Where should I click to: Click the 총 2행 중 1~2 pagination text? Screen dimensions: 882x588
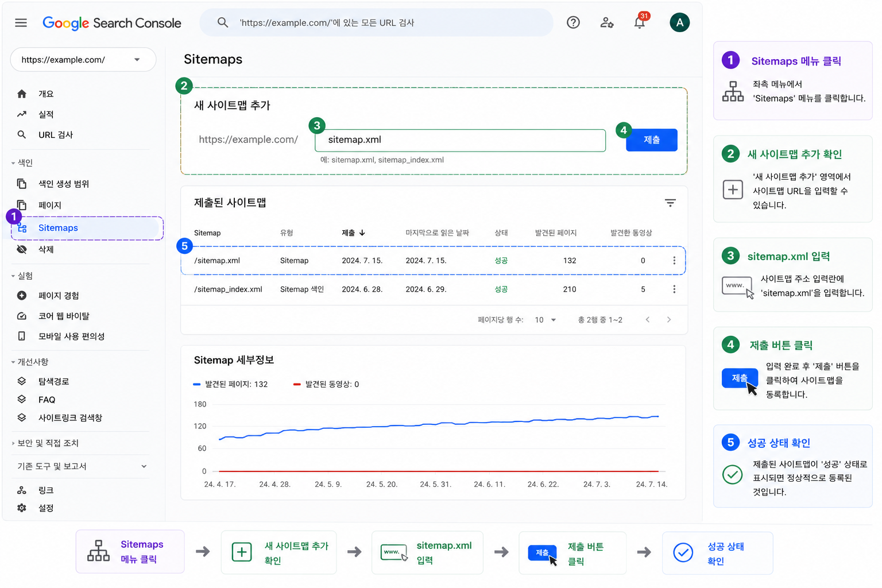[x=600, y=320]
